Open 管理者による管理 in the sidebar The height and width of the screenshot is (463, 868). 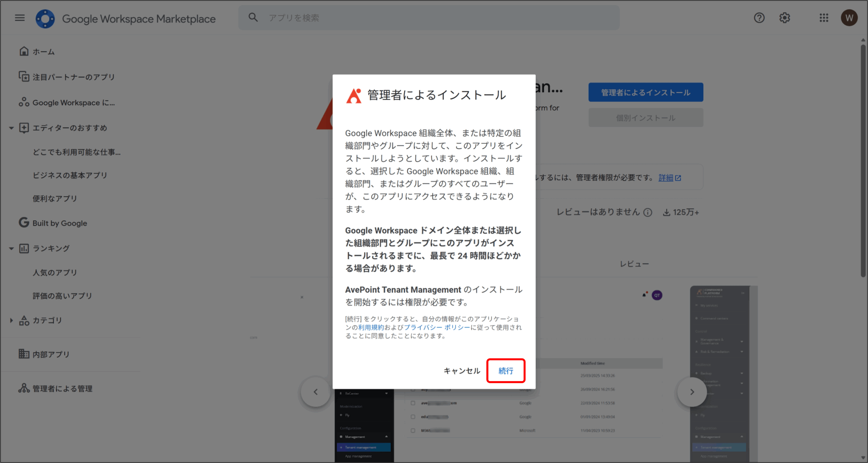[62, 388]
